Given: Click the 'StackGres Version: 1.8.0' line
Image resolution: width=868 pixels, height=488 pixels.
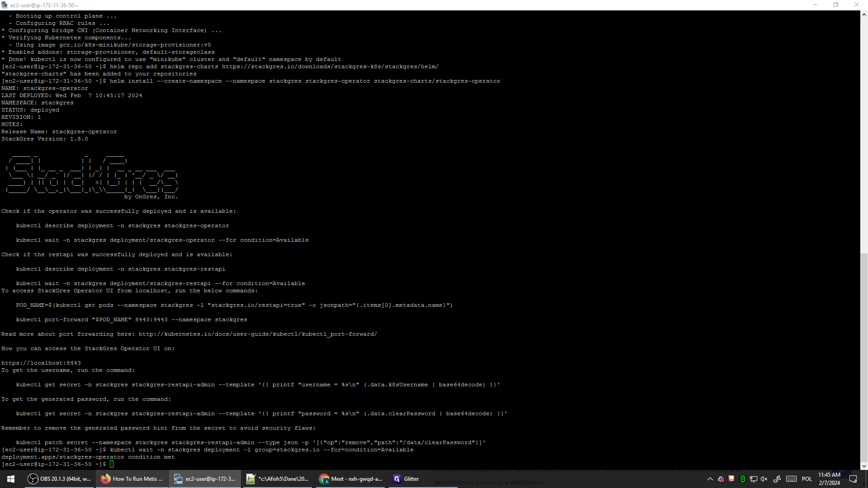Looking at the screenshot, I should click(x=45, y=139).
